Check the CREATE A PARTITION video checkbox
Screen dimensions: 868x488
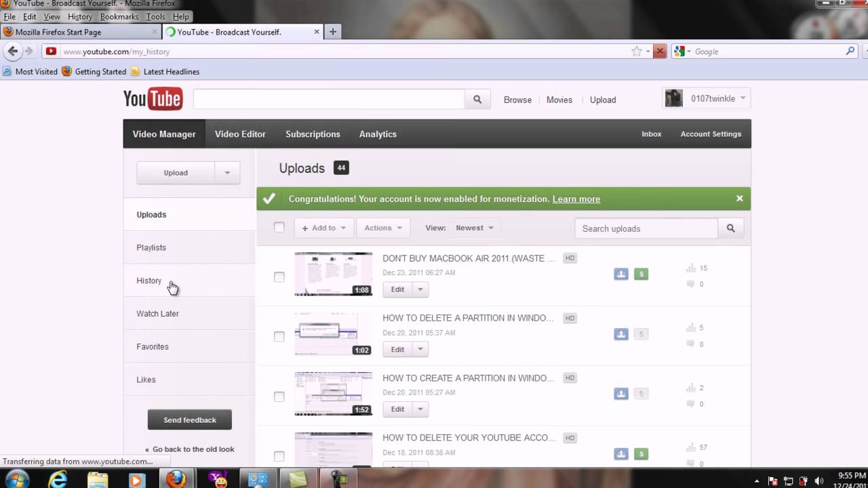click(x=279, y=396)
